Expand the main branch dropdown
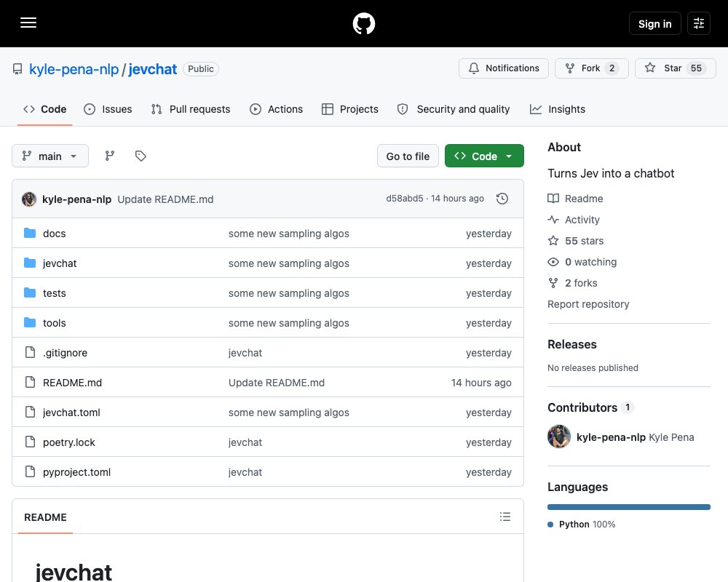 (x=50, y=156)
